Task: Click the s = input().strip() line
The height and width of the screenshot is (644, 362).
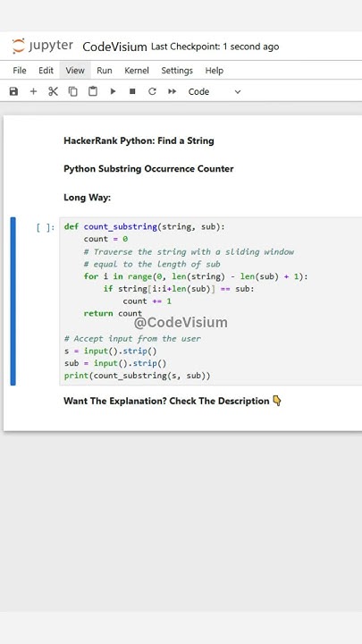Action: point(111,351)
